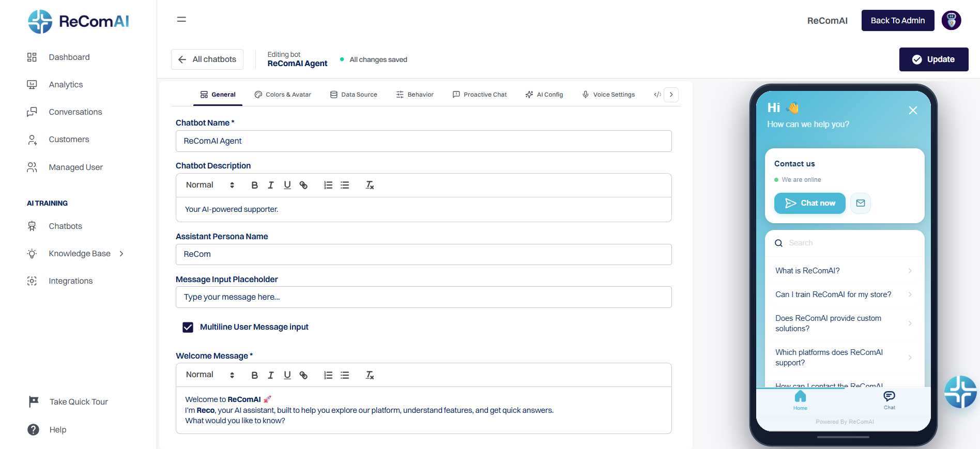Switch to the General tab
The height and width of the screenshot is (449, 980).
click(218, 95)
